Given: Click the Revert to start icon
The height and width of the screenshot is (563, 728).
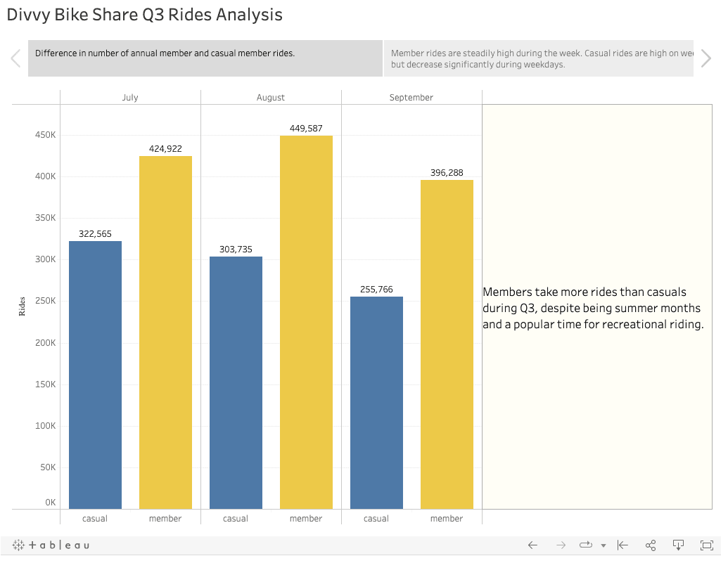Looking at the screenshot, I should pyautogui.click(x=622, y=545).
